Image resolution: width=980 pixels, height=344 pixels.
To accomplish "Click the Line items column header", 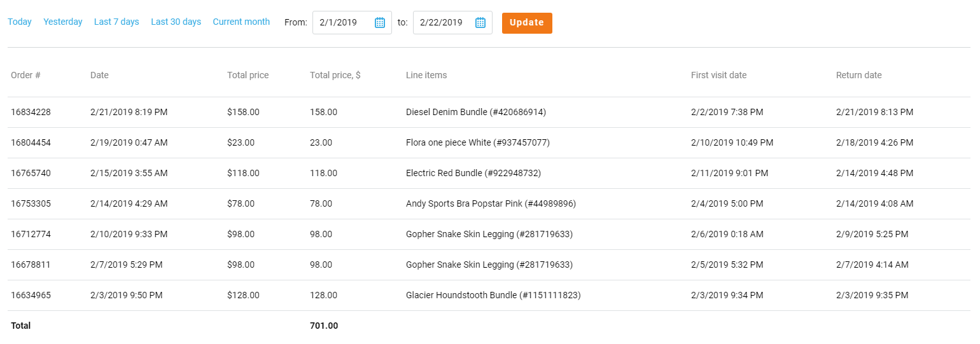I will coord(426,75).
